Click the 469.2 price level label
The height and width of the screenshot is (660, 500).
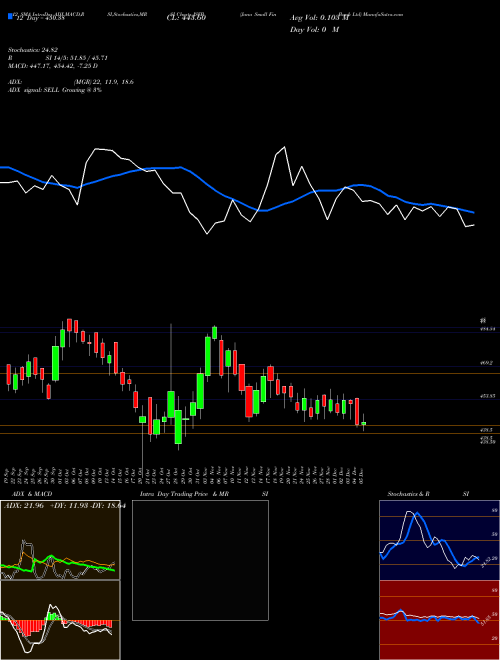pyautogui.click(x=485, y=363)
